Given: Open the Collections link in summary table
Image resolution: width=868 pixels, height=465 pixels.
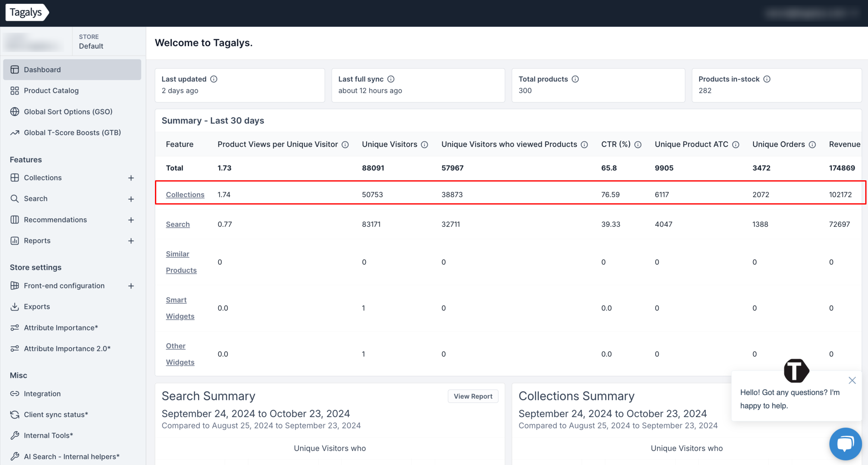Looking at the screenshot, I should click(x=185, y=195).
